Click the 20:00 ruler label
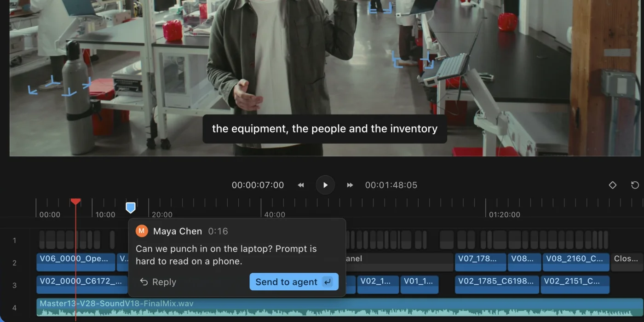The height and width of the screenshot is (322, 644). point(162,214)
